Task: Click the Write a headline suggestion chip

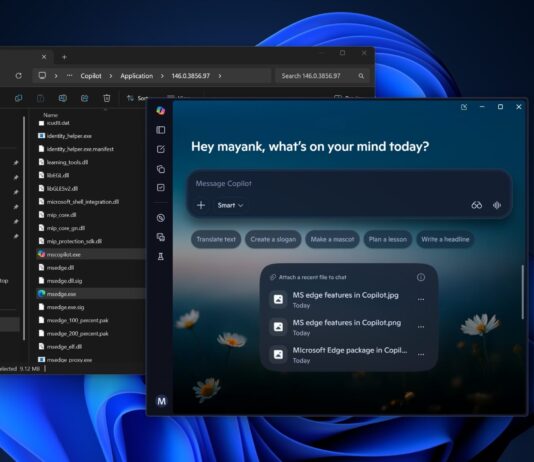Action: click(445, 239)
